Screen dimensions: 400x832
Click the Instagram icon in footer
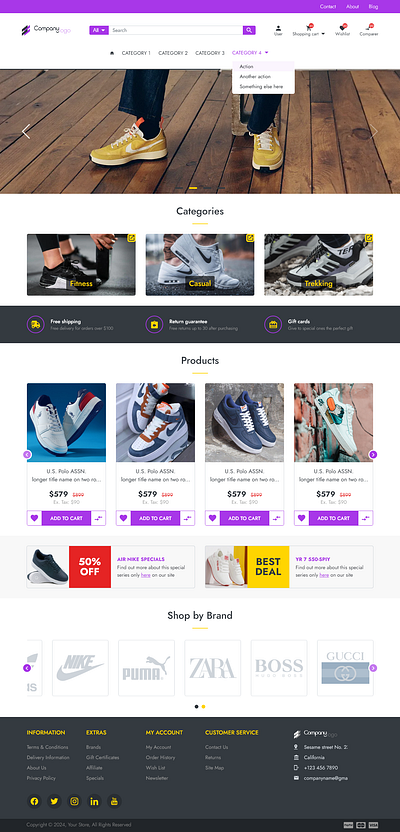[x=74, y=801]
